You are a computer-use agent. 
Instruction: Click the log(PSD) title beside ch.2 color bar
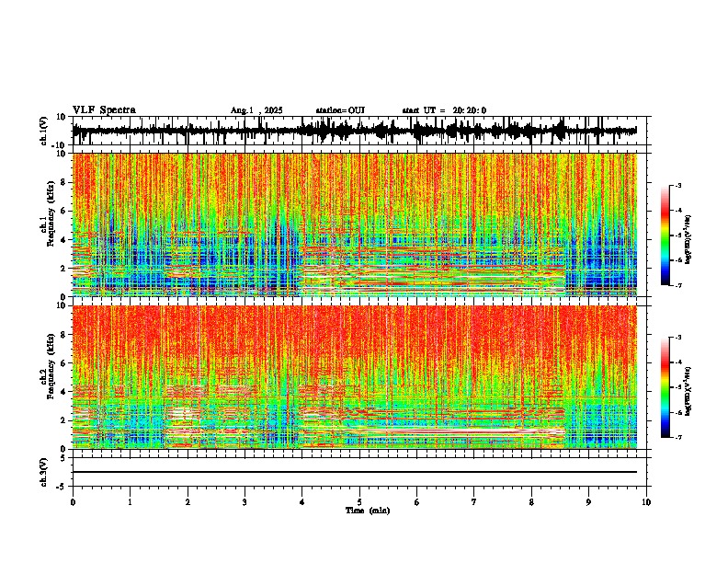pyautogui.click(x=688, y=391)
